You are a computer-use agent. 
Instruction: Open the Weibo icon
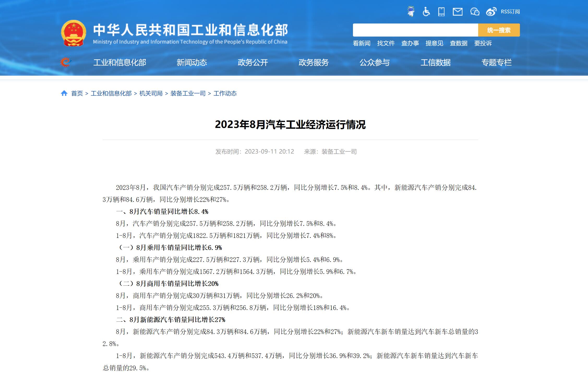(491, 11)
